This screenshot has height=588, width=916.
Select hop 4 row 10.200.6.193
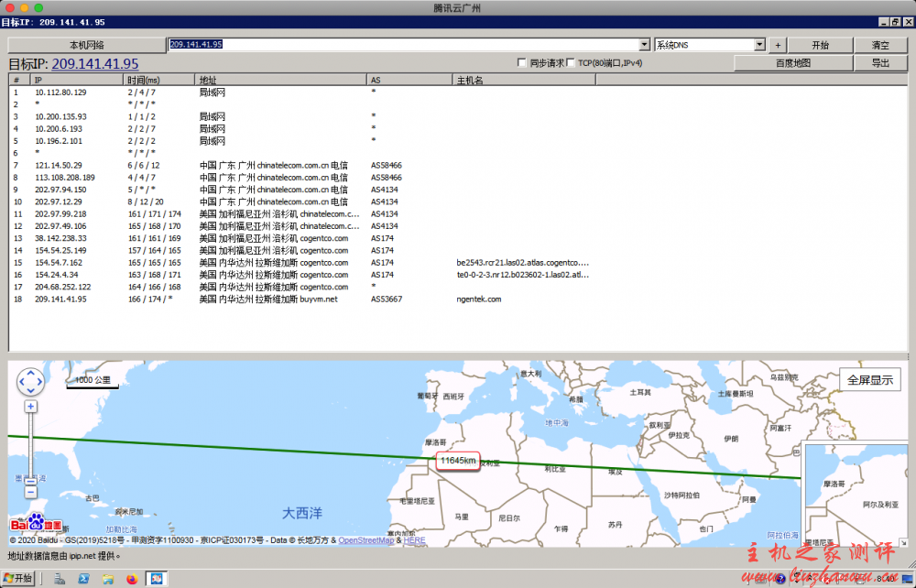(x=458, y=128)
